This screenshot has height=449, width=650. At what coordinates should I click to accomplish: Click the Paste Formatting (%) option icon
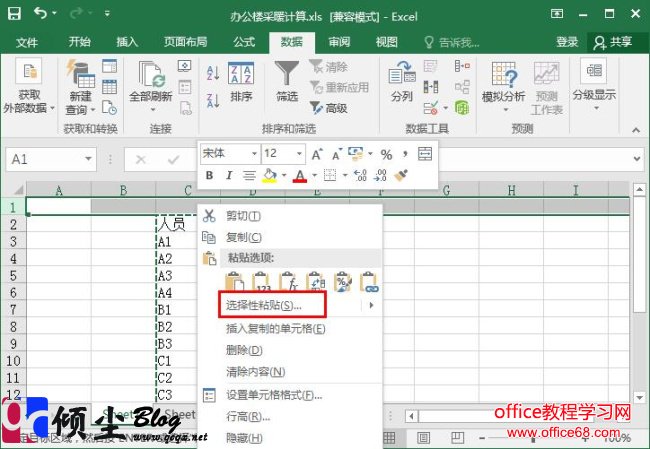click(x=342, y=282)
